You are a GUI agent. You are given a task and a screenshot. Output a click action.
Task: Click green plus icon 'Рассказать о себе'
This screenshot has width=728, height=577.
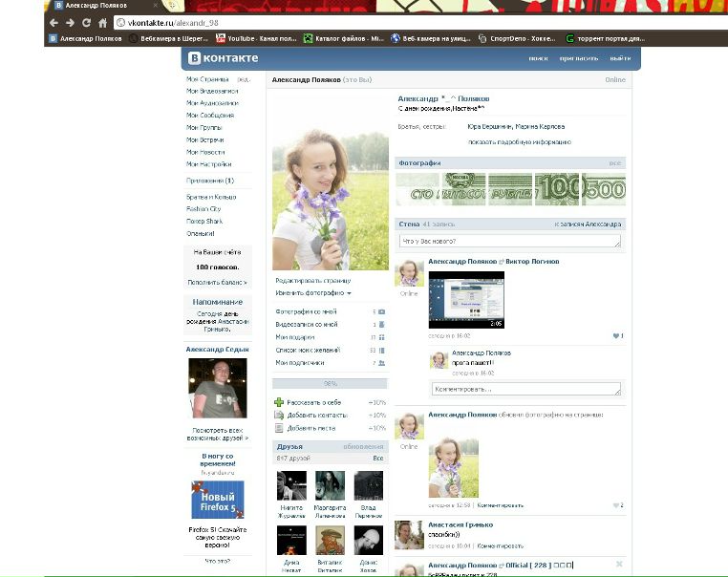pyautogui.click(x=279, y=403)
